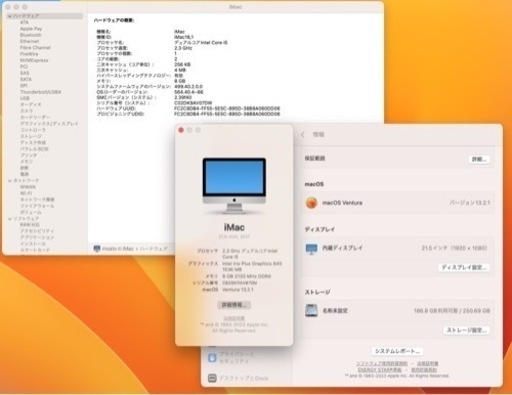This screenshot has width=512, height=395.
Task: Select パラレルSCSI in the hardware list
Action: (x=34, y=149)
